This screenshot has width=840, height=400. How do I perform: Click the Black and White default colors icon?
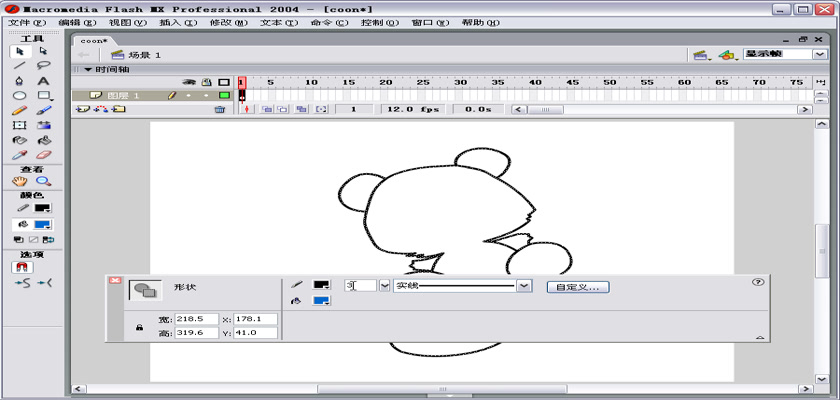pos(18,240)
